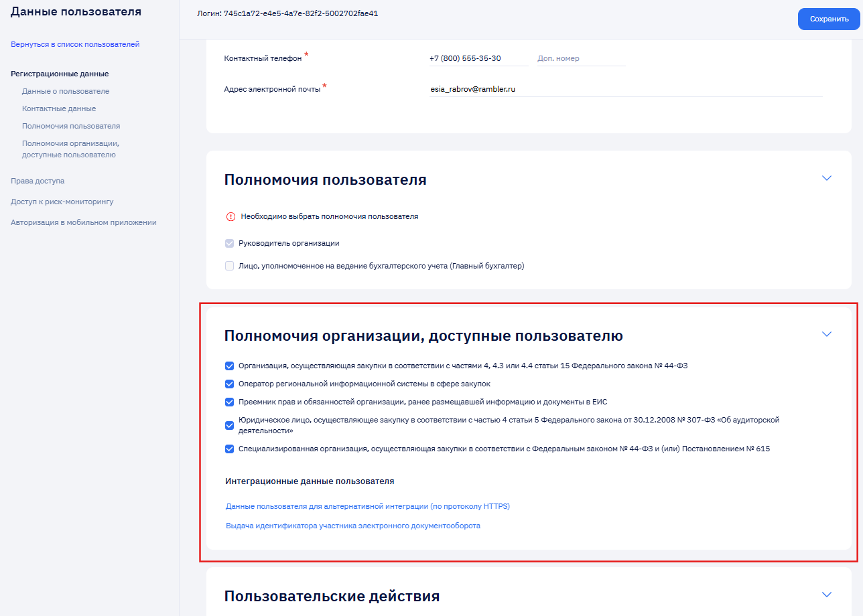Uncheck Преемник прав и обязанностей организации checkbox
The width and height of the screenshot is (863, 616).
(230, 402)
